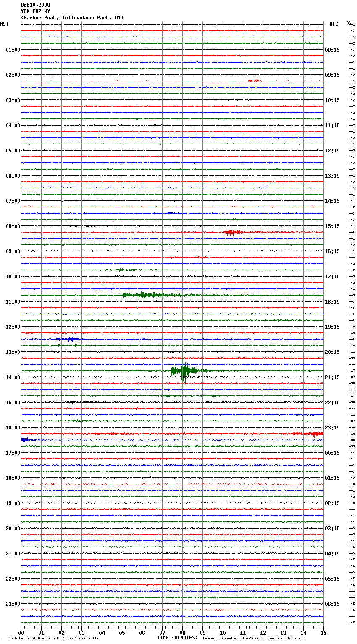Click the date text Oct30,2008
Viewport: 357px width, 644px height.
(35, 5)
